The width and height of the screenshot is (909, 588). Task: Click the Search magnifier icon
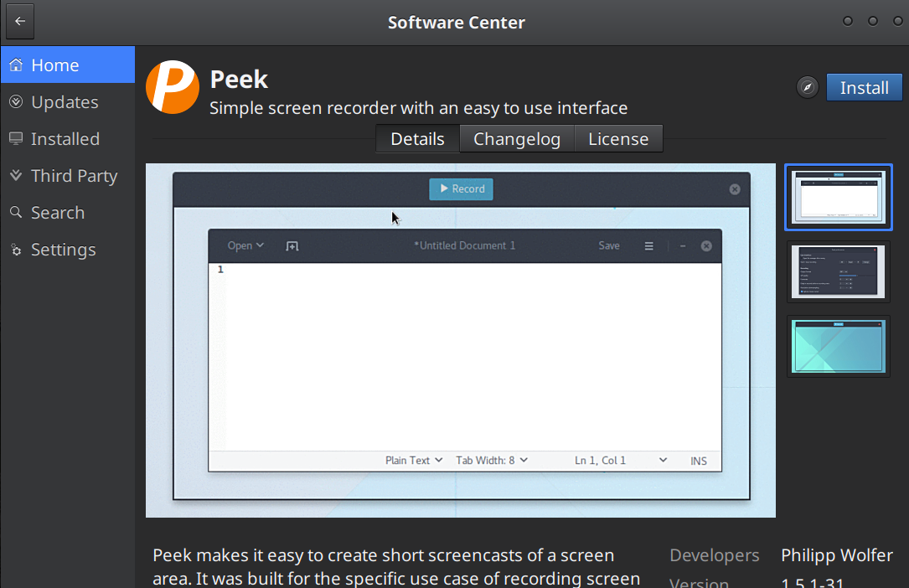[x=16, y=212]
